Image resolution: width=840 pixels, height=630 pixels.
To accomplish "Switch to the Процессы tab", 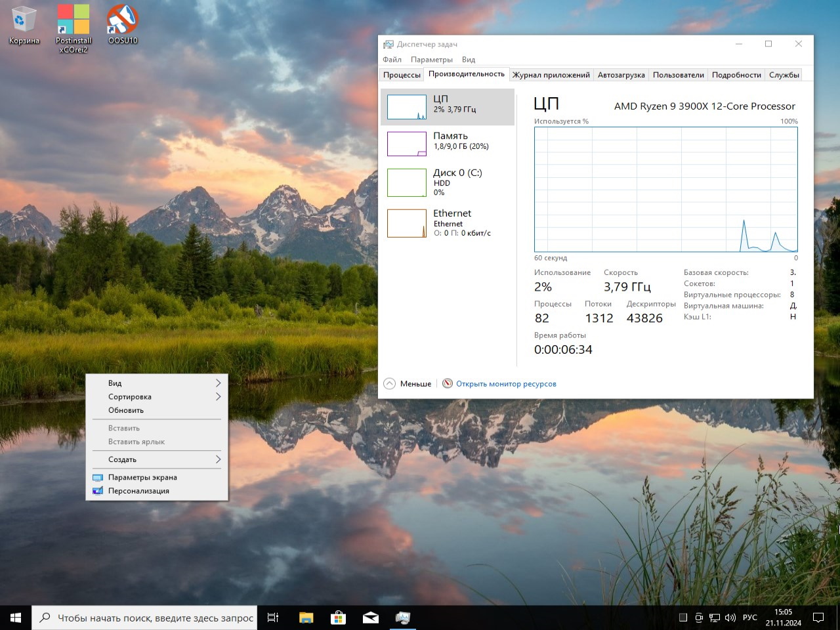I will [x=402, y=75].
